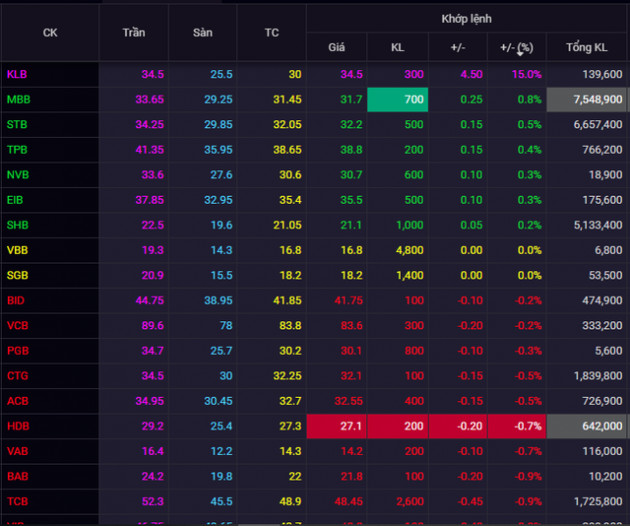Click MBB highlighted volume 700
This screenshot has width=630, height=526.
(x=397, y=99)
